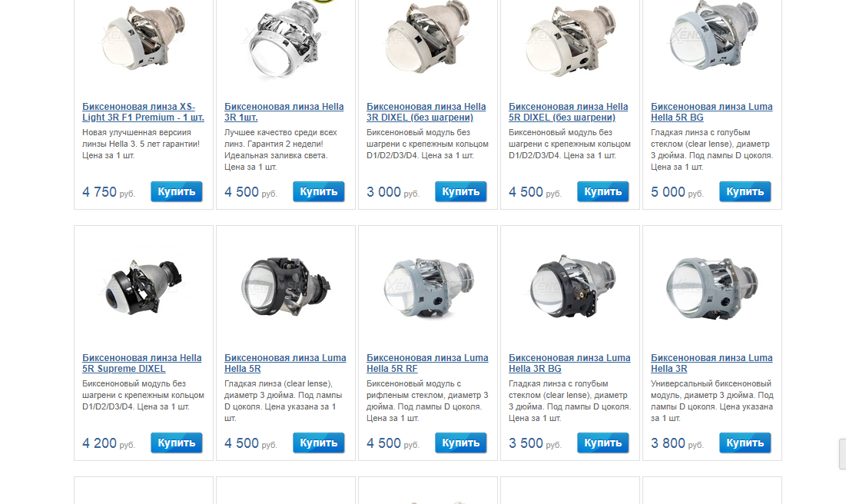Buy the lens priced 3 000 руб
This screenshot has width=846, height=504.
(461, 191)
